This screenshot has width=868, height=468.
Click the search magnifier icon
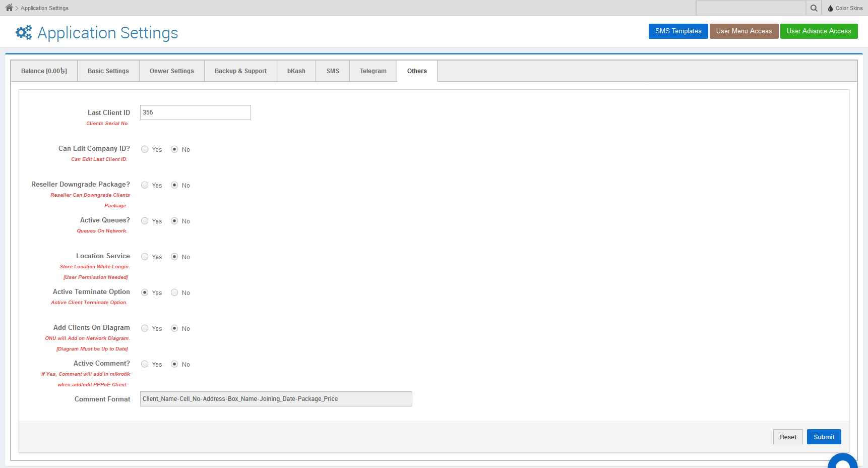pyautogui.click(x=814, y=8)
